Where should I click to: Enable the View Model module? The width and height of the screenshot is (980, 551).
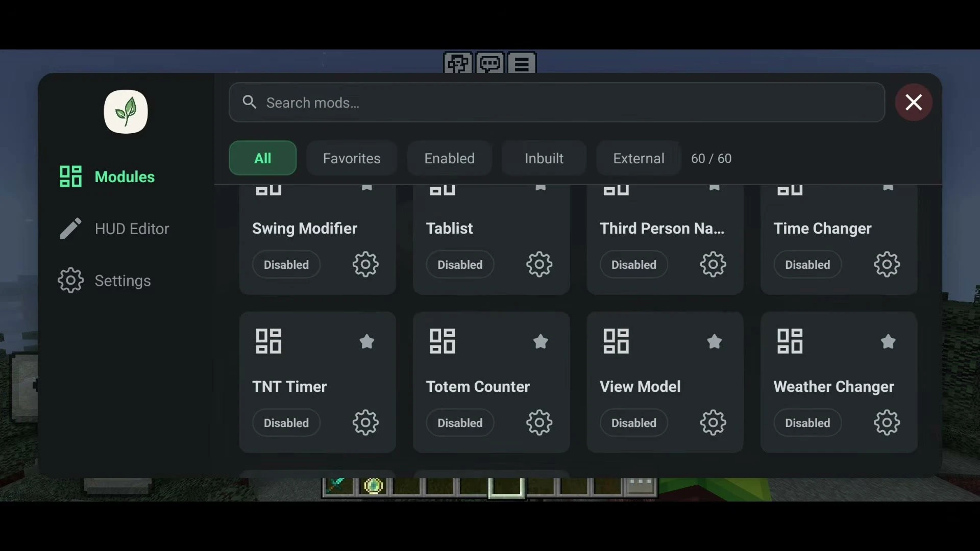634,423
